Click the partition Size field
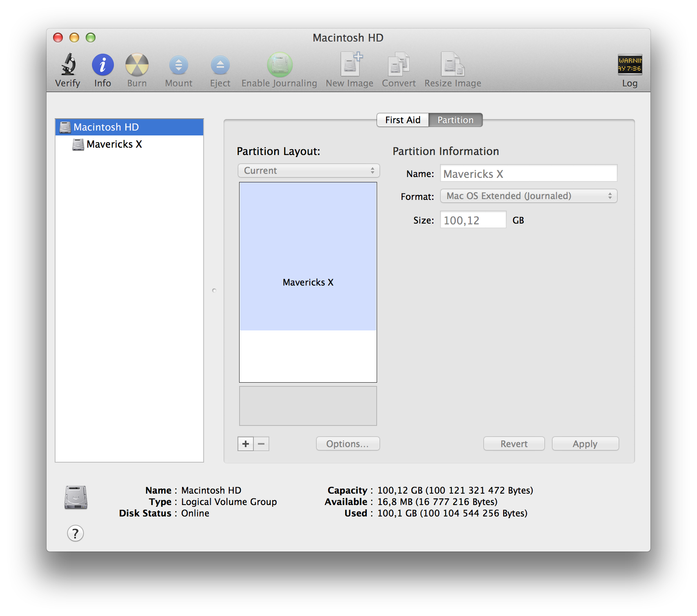 [x=473, y=220]
